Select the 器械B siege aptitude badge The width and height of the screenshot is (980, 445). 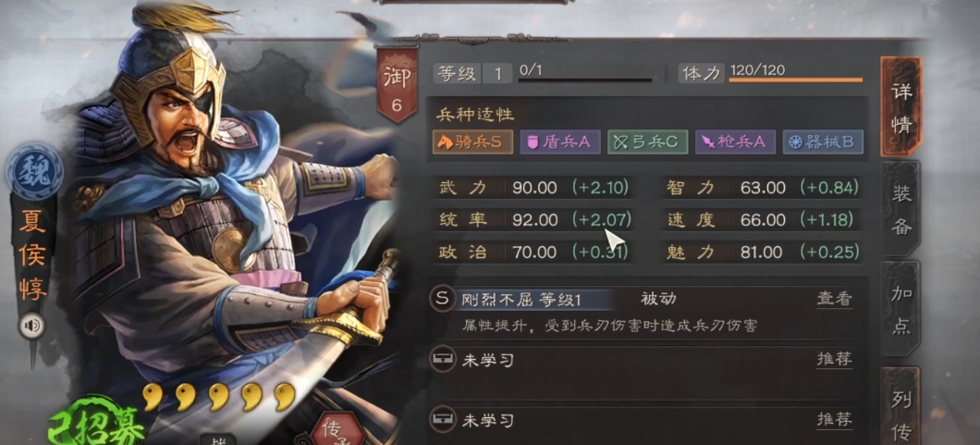tap(823, 142)
